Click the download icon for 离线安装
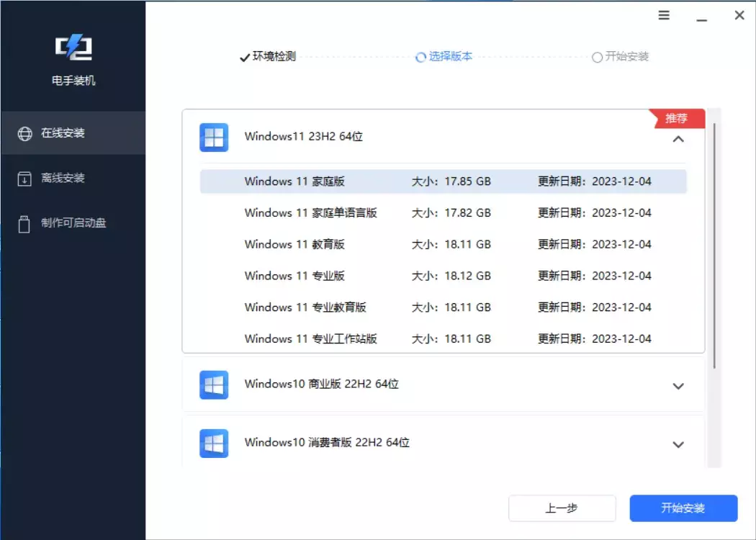756x540 pixels. point(24,178)
